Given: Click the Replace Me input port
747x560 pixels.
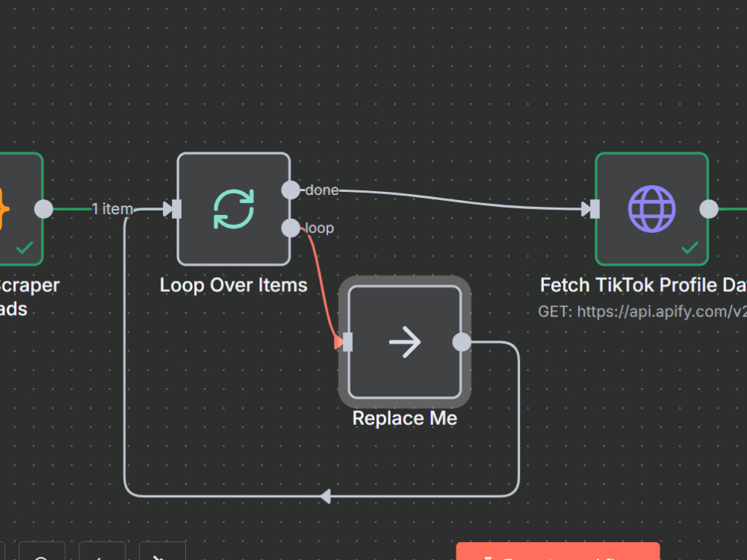Looking at the screenshot, I should click(348, 342).
